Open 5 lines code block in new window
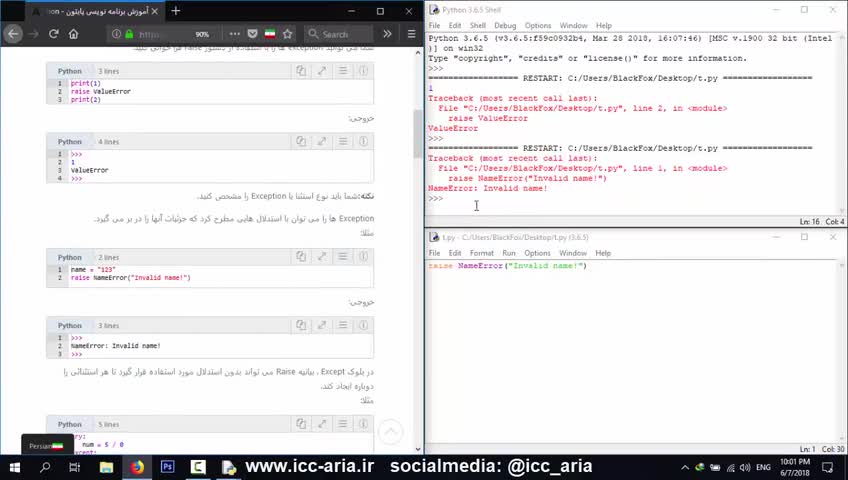Viewport: 848px width, 480px height. click(322, 424)
